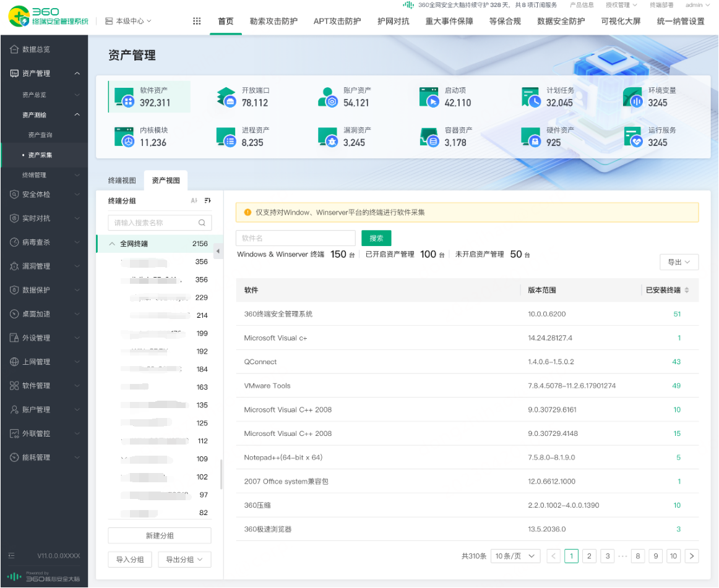Expand the 外设管理 sidebar menu
The image size is (719, 588).
click(x=77, y=338)
